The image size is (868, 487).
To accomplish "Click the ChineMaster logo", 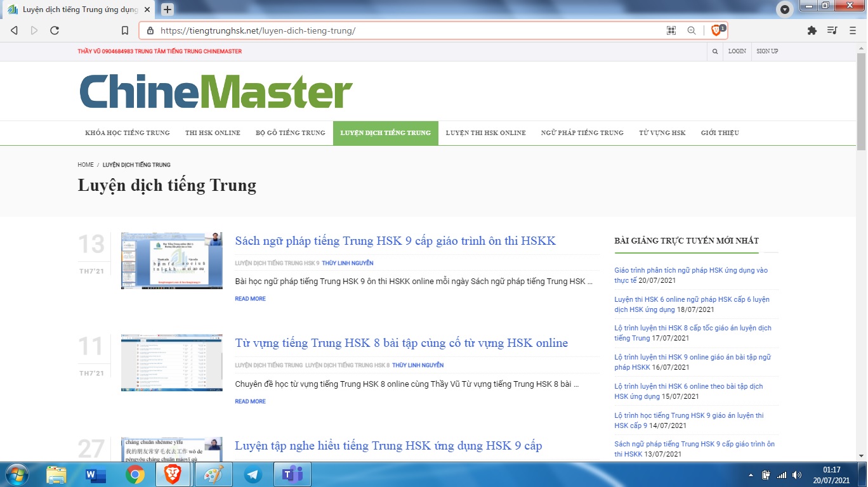I will [x=216, y=92].
